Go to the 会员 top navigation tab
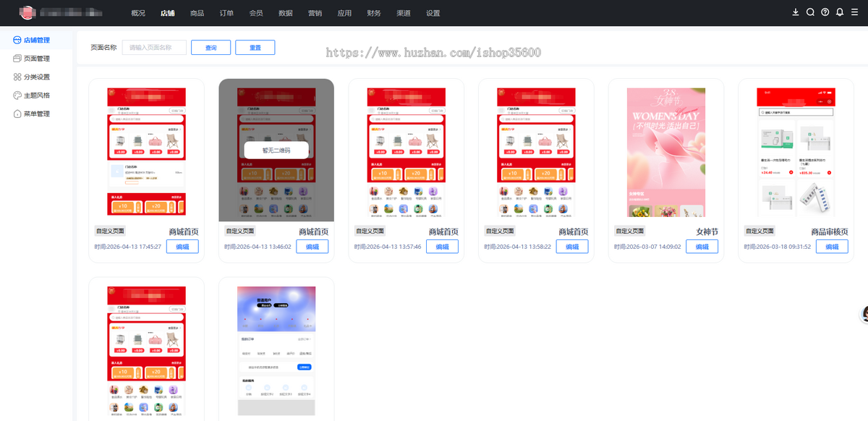 (256, 13)
